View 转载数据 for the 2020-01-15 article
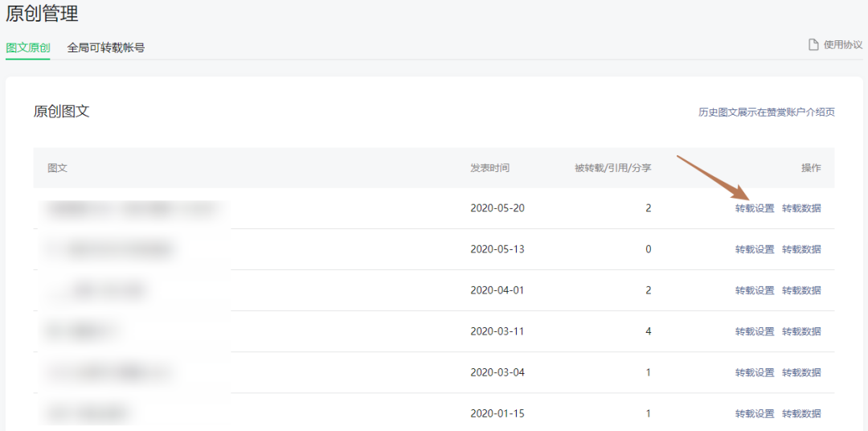Screen dimensions: 868x431 coord(801,413)
